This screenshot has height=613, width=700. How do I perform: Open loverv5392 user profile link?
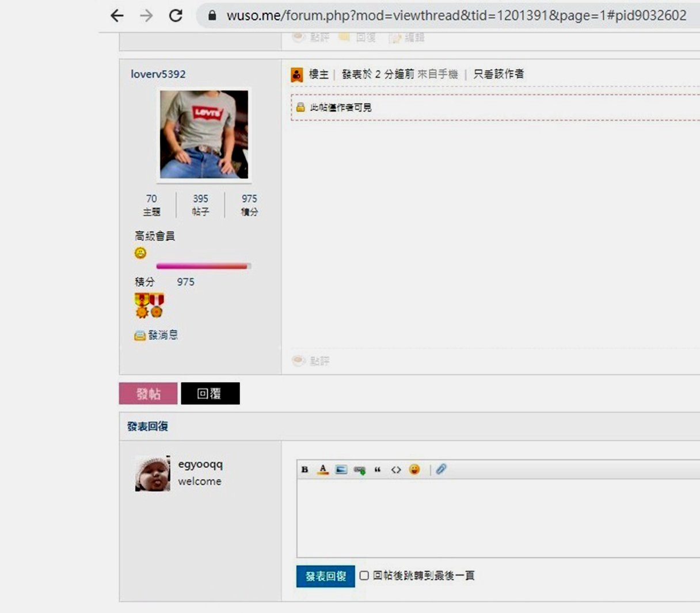(158, 74)
